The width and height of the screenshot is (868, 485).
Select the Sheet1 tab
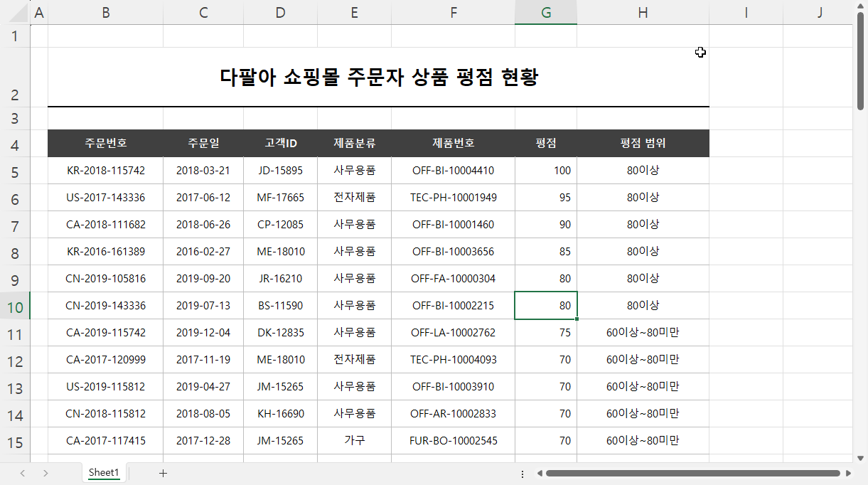[104, 473]
